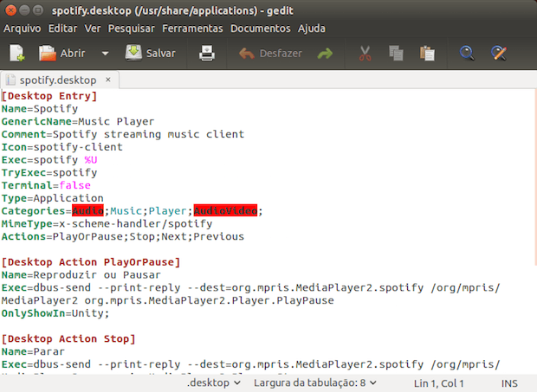Toggle INS insert mode indicator
537x392 pixels.
(509, 383)
